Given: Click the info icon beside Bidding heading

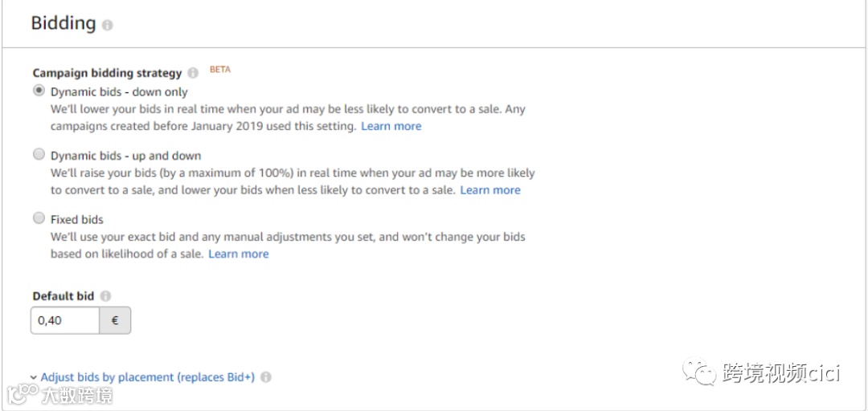Looking at the screenshot, I should click(x=108, y=26).
